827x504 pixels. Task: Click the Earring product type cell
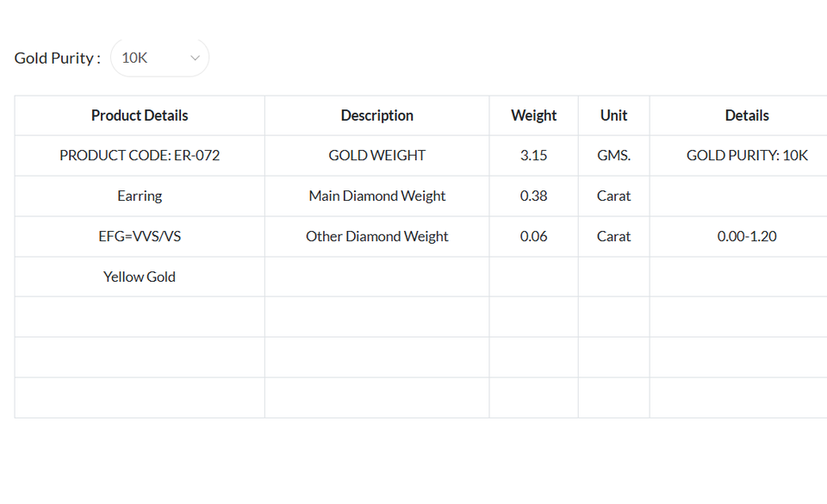(140, 196)
